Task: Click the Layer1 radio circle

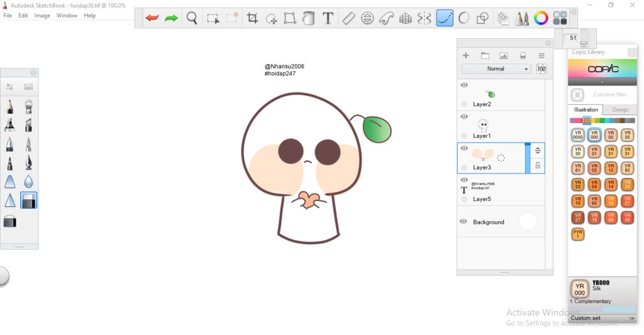Action: pos(464,136)
